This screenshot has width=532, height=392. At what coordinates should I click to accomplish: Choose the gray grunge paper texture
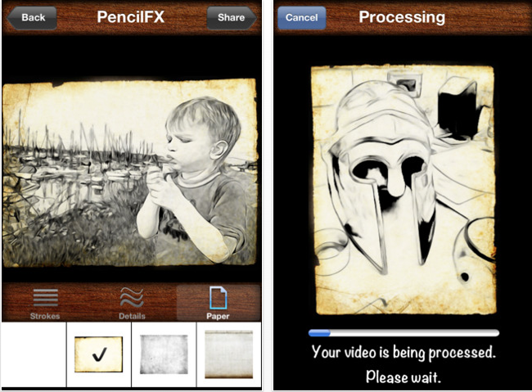(x=164, y=354)
